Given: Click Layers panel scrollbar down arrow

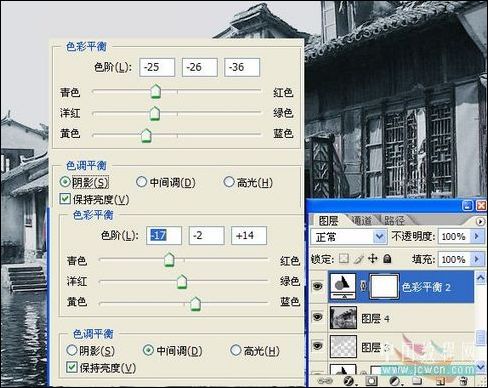Looking at the screenshot, I should click(480, 367).
